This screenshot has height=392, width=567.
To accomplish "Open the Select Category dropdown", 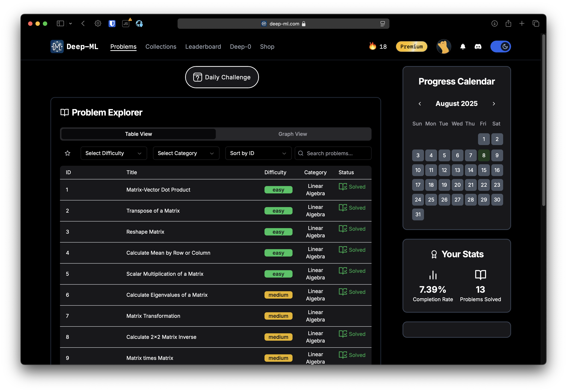I will point(186,153).
